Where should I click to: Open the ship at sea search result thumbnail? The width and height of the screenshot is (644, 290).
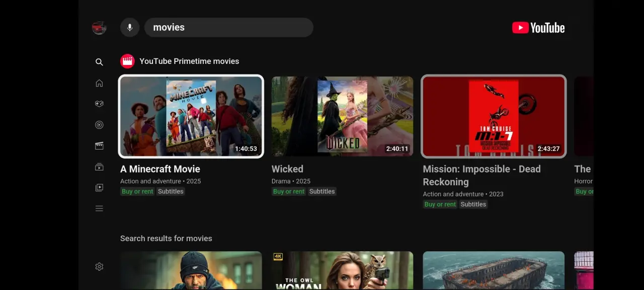tap(494, 270)
